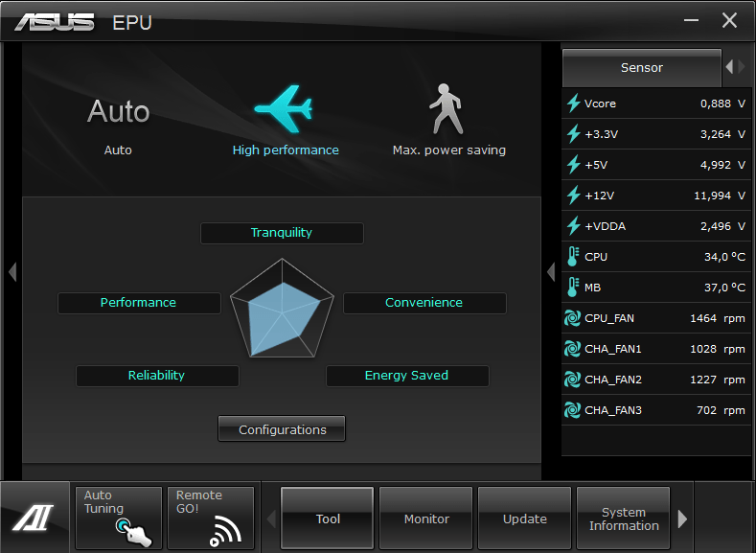This screenshot has height=553, width=756.
Task: Select the Max. power saving walking icon
Action: [447, 109]
